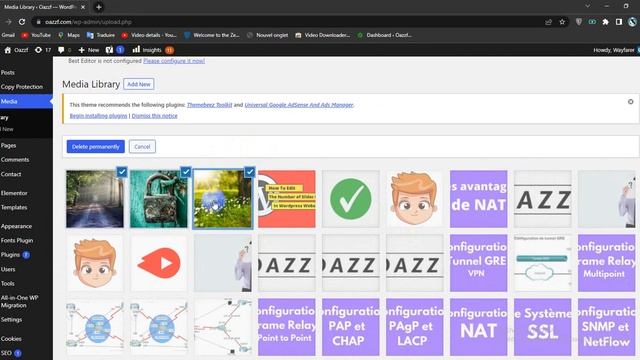Open Video Downloader bookmark
Image resolution: width=640 pixels, height=360 pixels.
coord(322,35)
